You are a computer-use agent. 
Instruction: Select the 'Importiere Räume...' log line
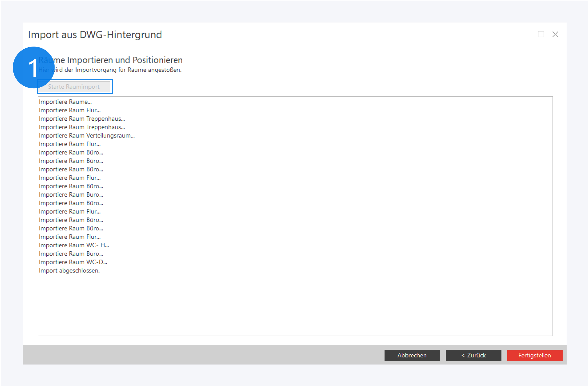point(65,102)
